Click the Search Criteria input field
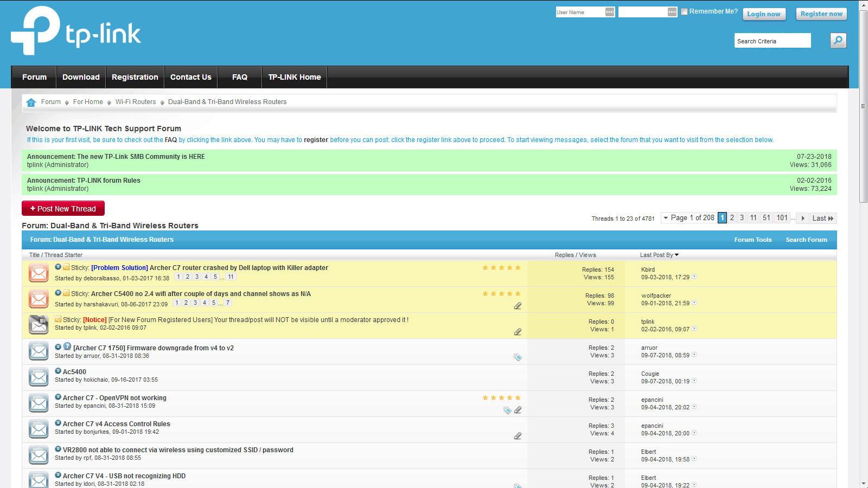The width and height of the screenshot is (868, 488). pos(773,41)
